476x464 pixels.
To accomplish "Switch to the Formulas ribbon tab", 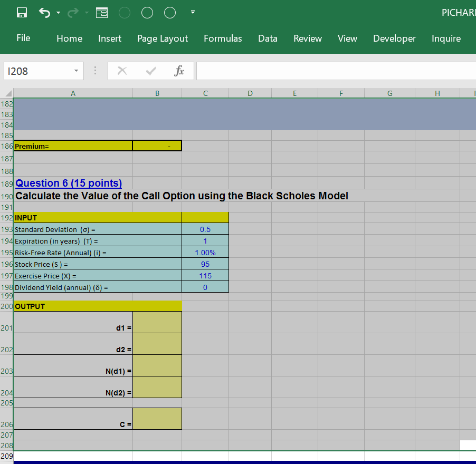I will click(x=223, y=38).
